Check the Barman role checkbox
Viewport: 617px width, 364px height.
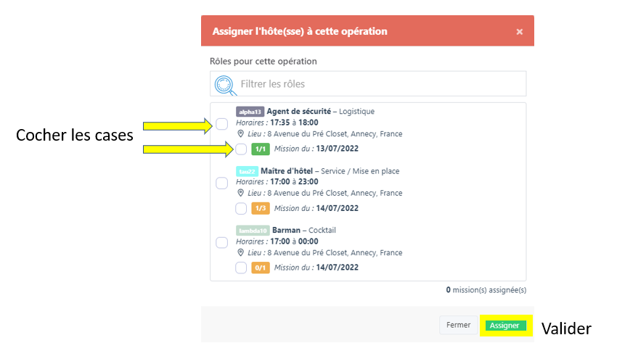(x=222, y=242)
